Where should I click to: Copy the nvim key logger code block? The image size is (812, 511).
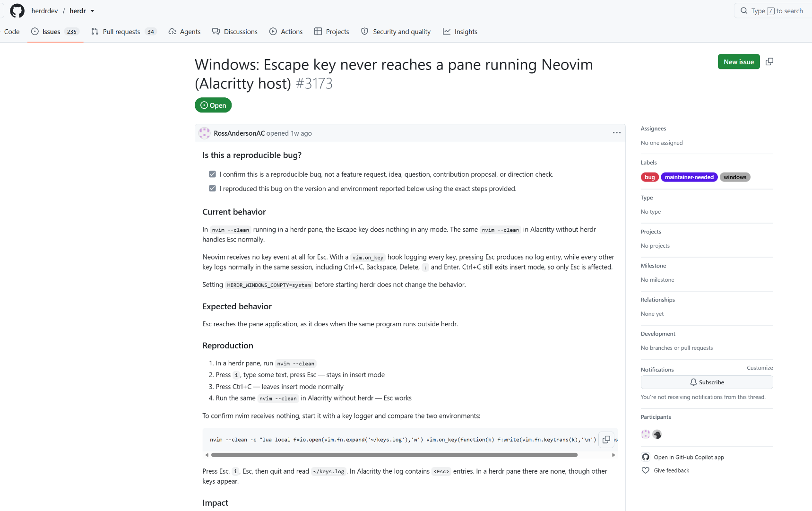606,440
